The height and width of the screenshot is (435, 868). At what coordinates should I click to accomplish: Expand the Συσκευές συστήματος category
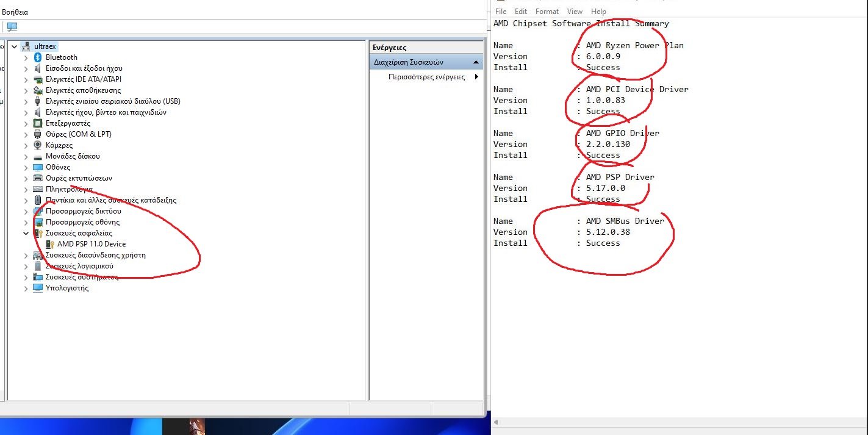coord(26,277)
